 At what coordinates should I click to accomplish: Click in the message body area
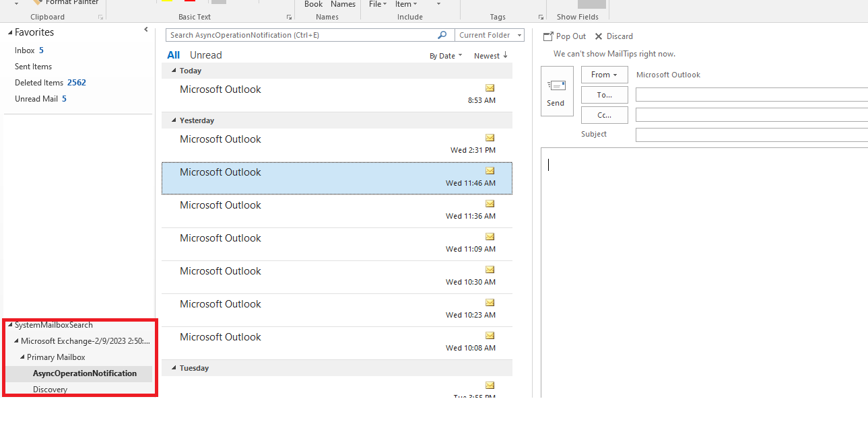(704, 272)
